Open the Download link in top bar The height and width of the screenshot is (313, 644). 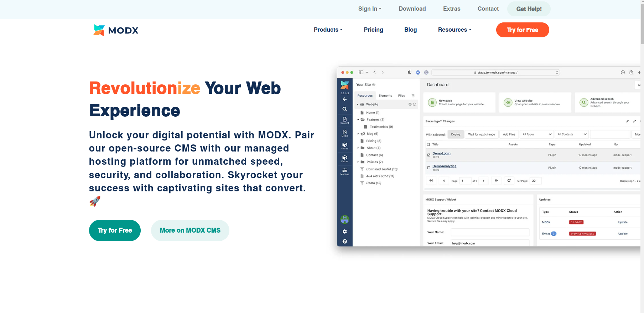click(412, 9)
